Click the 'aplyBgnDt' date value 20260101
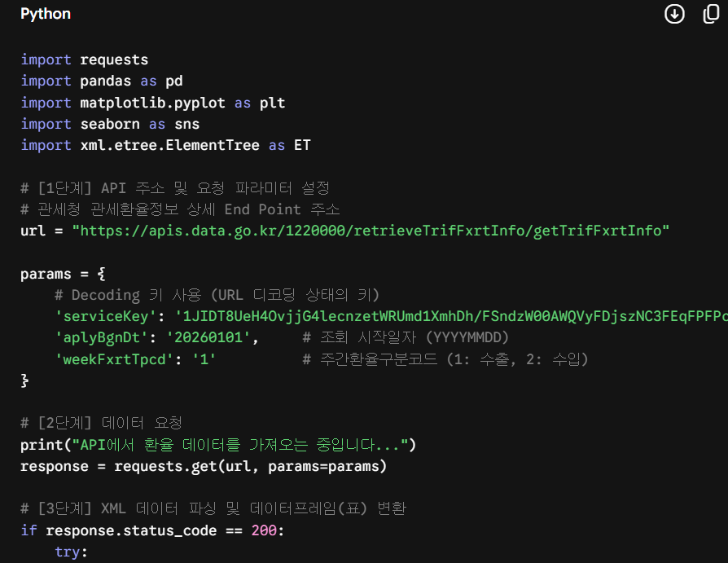728x563 pixels. [208, 337]
